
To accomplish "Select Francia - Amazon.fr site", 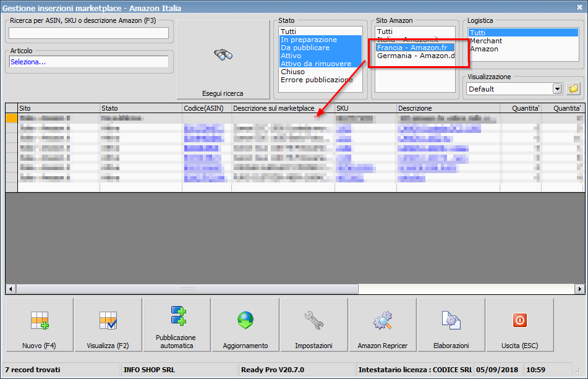I will pyautogui.click(x=415, y=48).
